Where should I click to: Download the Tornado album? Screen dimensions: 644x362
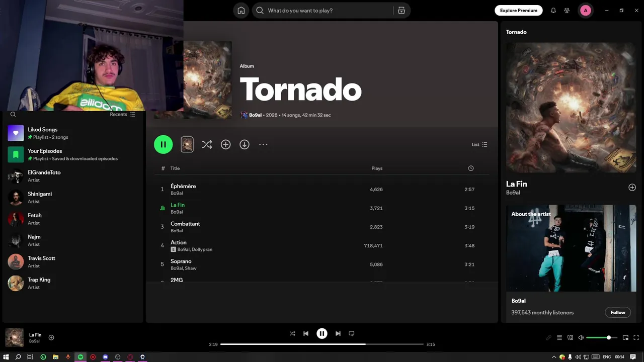pyautogui.click(x=245, y=145)
